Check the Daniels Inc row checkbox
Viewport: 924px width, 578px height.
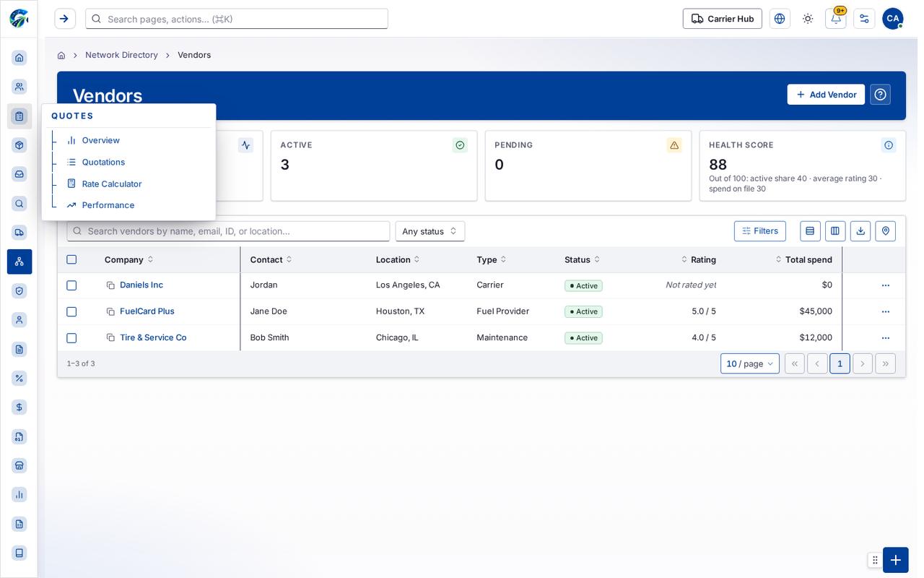(71, 285)
